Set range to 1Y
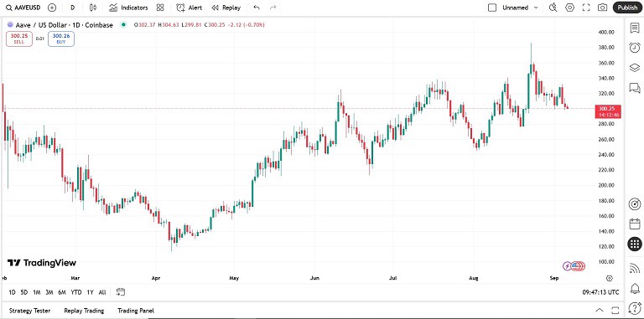This screenshot has height=319, width=644. 90,292
